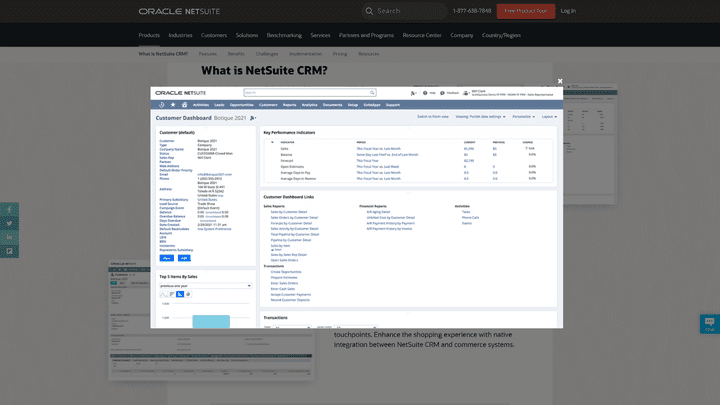Select the highlighted column chart icon
Screen dimensions: 720x405
(180, 294)
